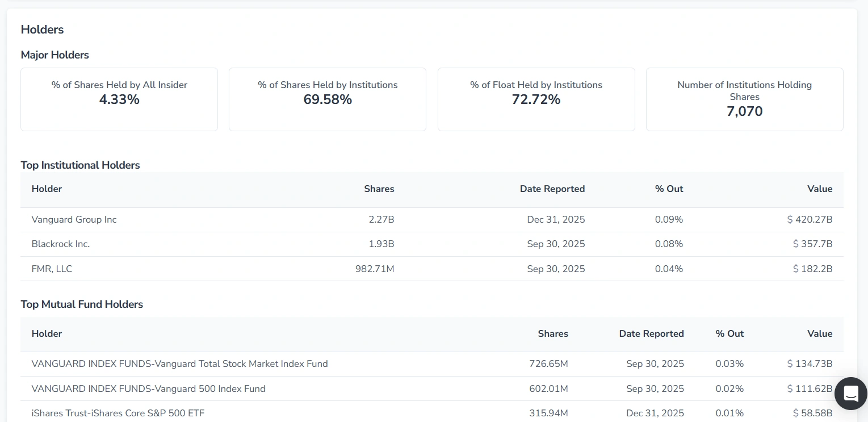Screen dimensions: 868x422
Task: Click the Holders section heading
Action: tap(42, 29)
